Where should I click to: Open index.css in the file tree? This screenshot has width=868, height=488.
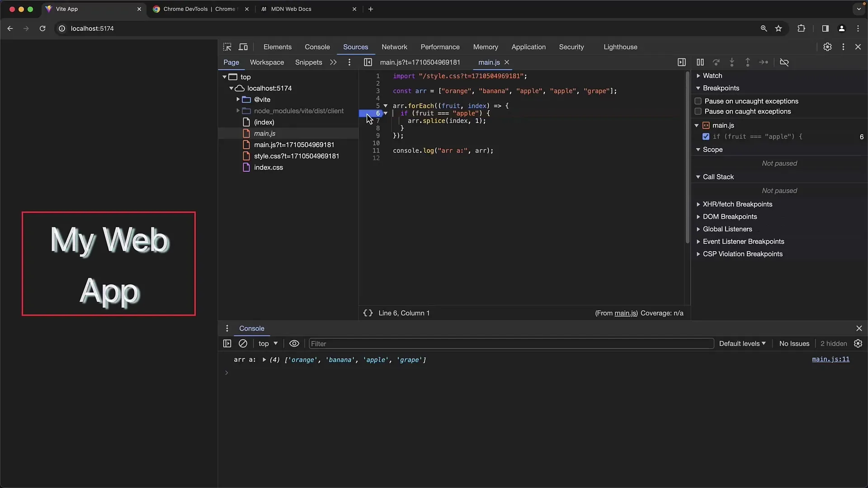pos(269,168)
